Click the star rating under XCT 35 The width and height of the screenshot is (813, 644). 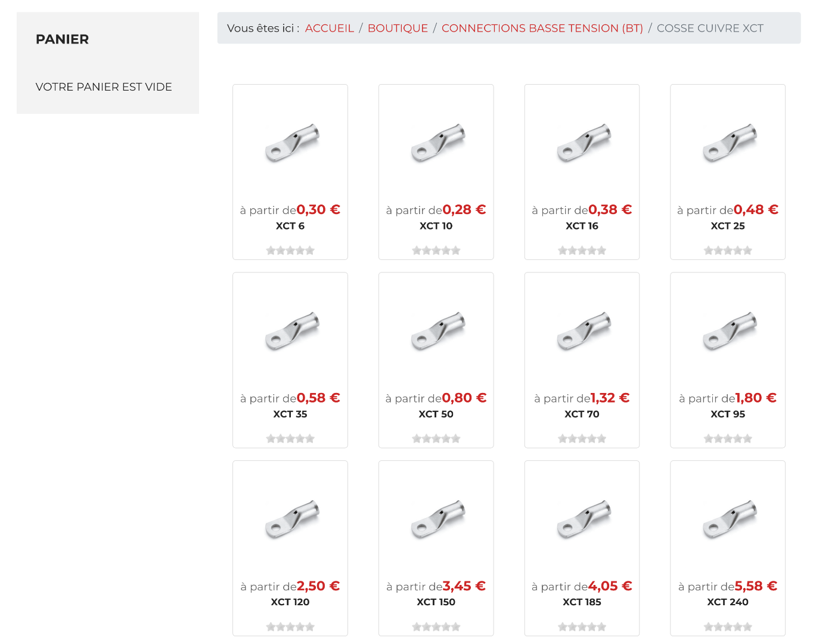290,439
